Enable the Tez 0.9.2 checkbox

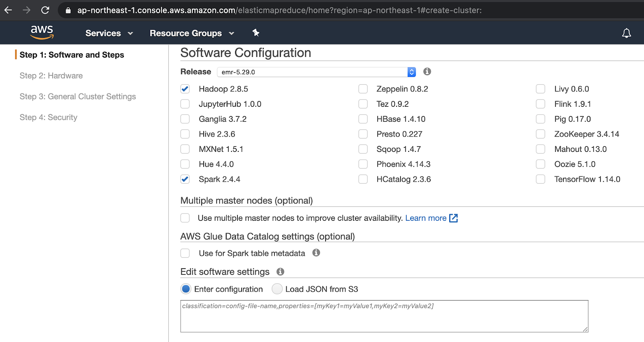(363, 104)
